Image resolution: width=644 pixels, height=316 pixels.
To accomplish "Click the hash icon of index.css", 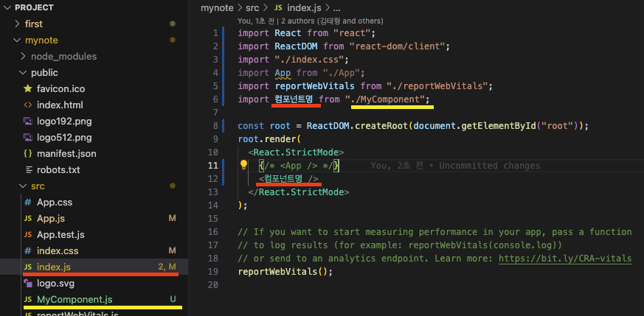I will tap(28, 251).
